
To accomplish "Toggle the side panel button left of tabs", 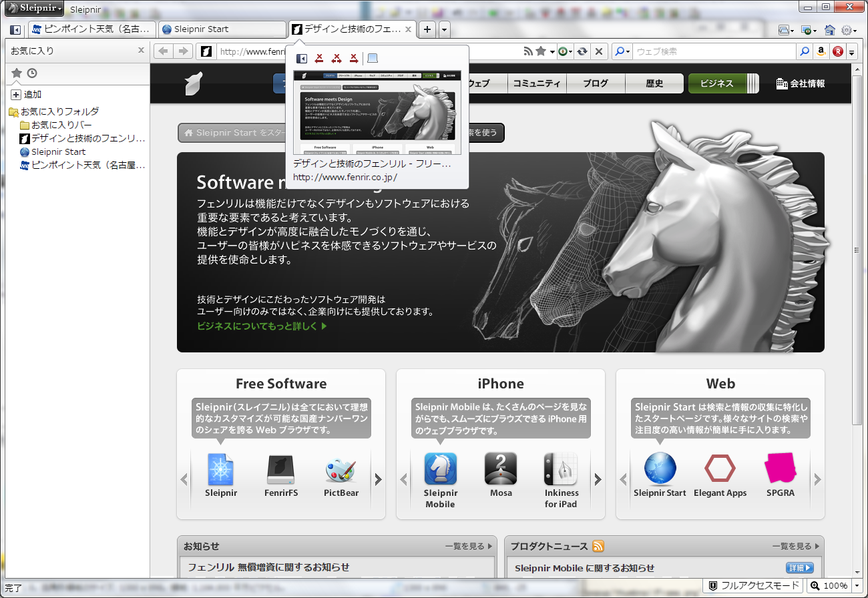I will [15, 29].
